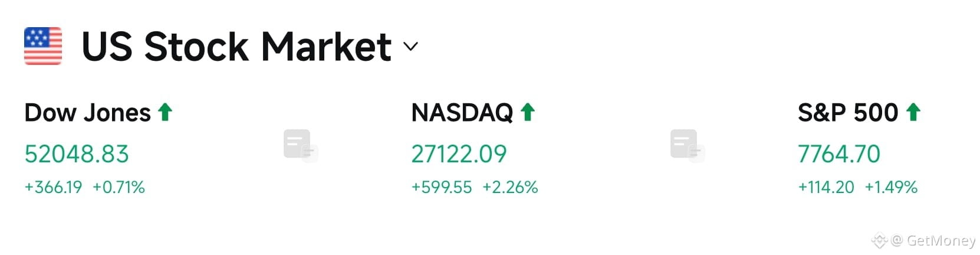Image resolution: width=980 pixels, height=255 pixels.
Task: Click S&P 500 value 7764.70
Action: pyautogui.click(x=839, y=154)
